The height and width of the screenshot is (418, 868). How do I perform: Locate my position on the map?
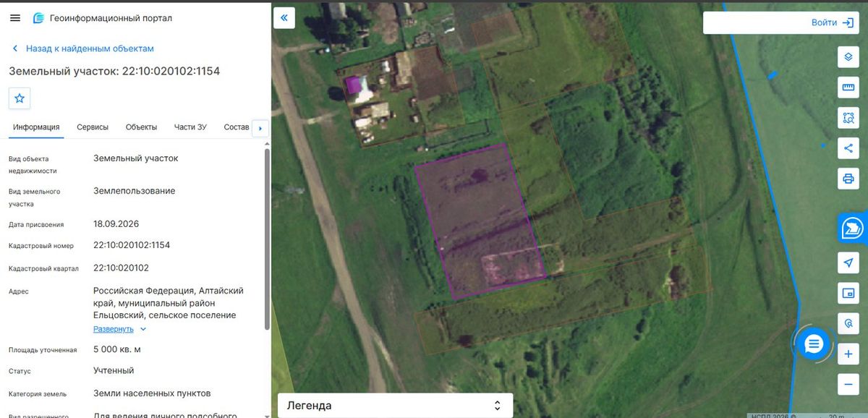point(848,263)
